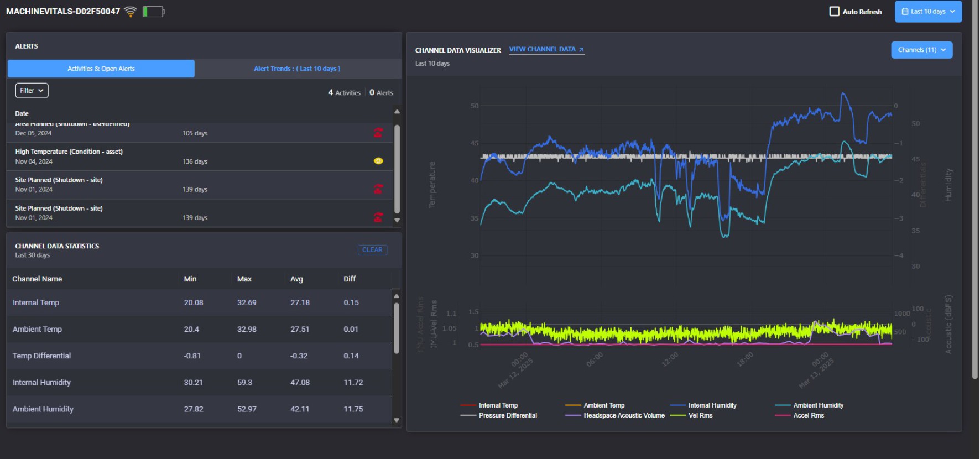Hide the Vel Rms series via legend
The width and height of the screenshot is (980, 459).
700,415
